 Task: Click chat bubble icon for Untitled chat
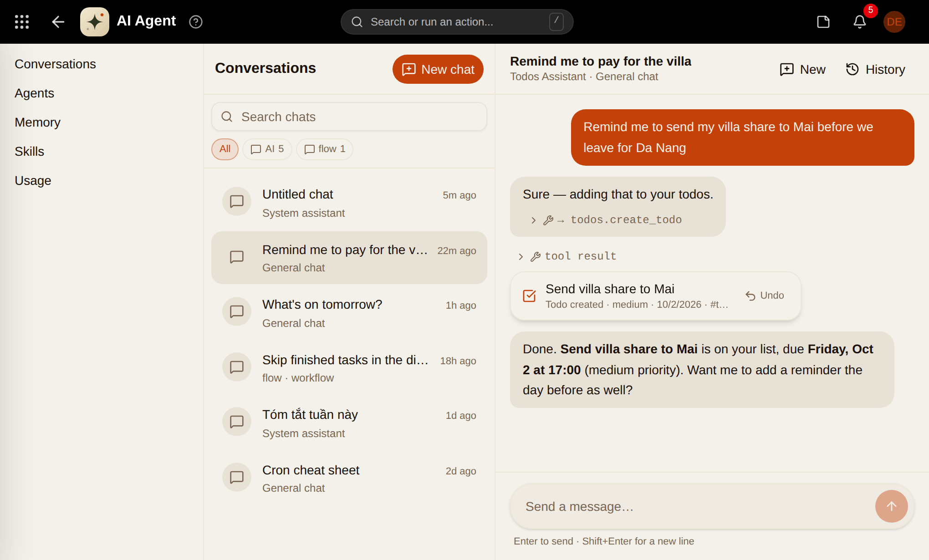pos(237,201)
